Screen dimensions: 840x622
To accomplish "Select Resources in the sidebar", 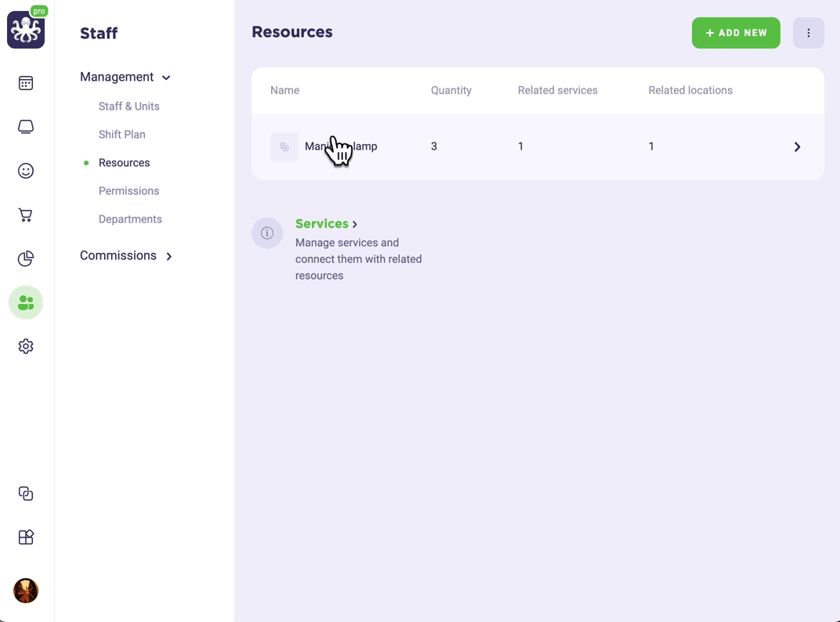I will (x=125, y=163).
